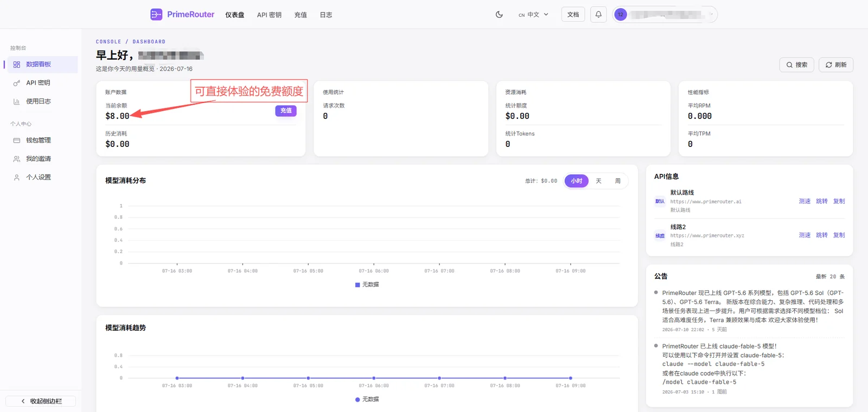The image size is (868, 412).
Task: Click the URL https://www.primerouter.xyz
Action: 707,236
